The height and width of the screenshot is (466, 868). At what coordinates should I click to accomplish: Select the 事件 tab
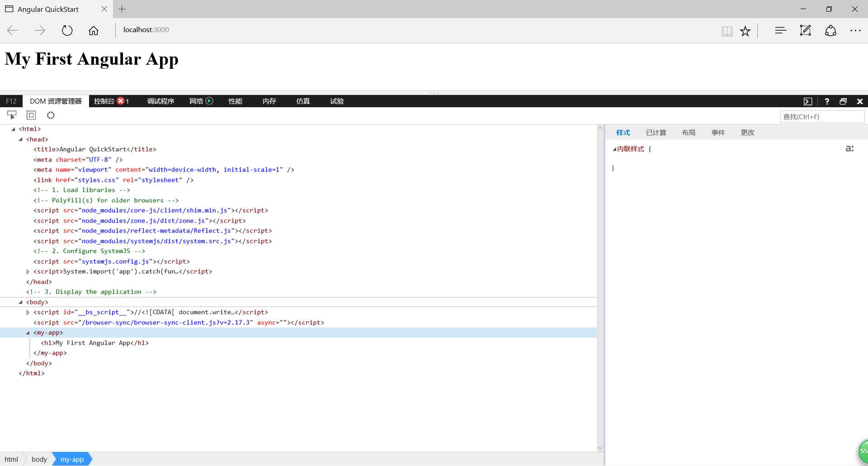(718, 133)
